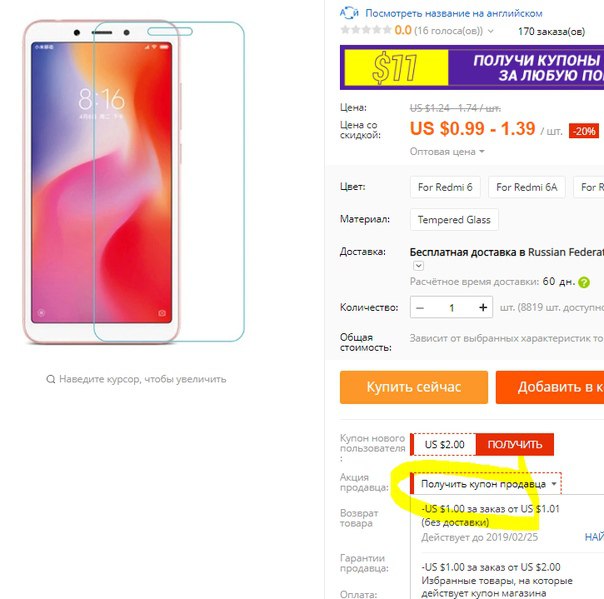Click the magnifier icon under product image
604x599 pixels.
click(x=50, y=379)
